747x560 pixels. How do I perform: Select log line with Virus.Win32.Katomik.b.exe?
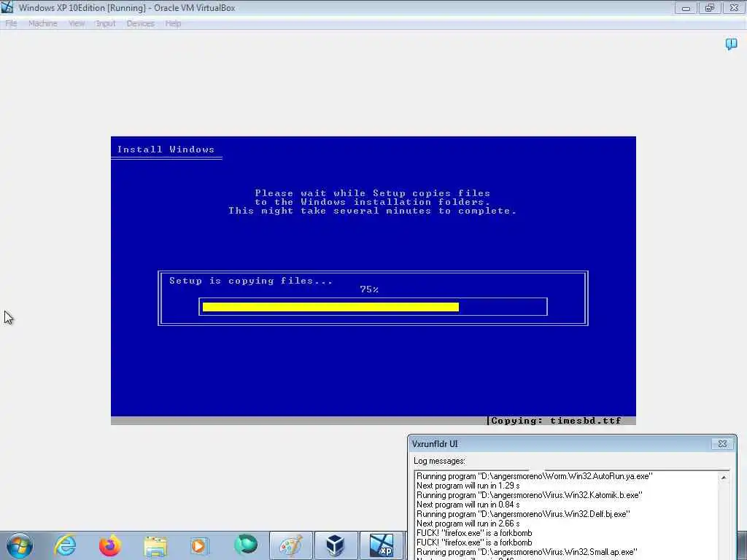(x=530, y=495)
